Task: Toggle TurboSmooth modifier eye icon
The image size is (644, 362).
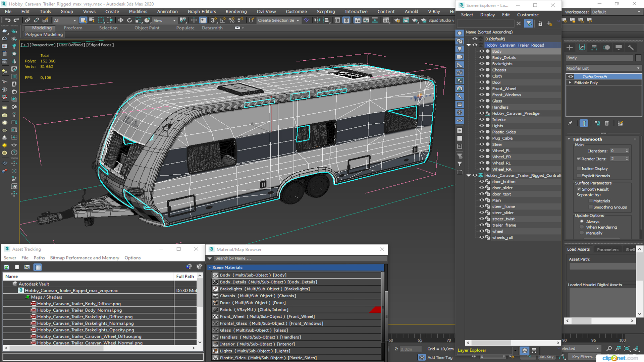Action: tap(571, 77)
